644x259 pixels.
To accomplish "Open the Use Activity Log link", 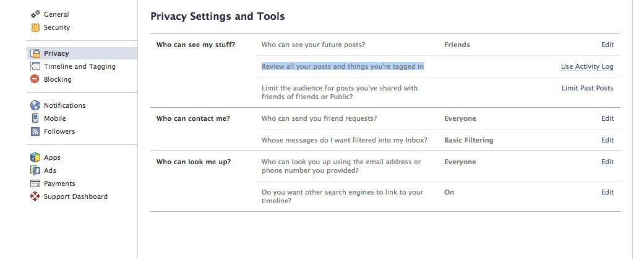I will [x=587, y=66].
